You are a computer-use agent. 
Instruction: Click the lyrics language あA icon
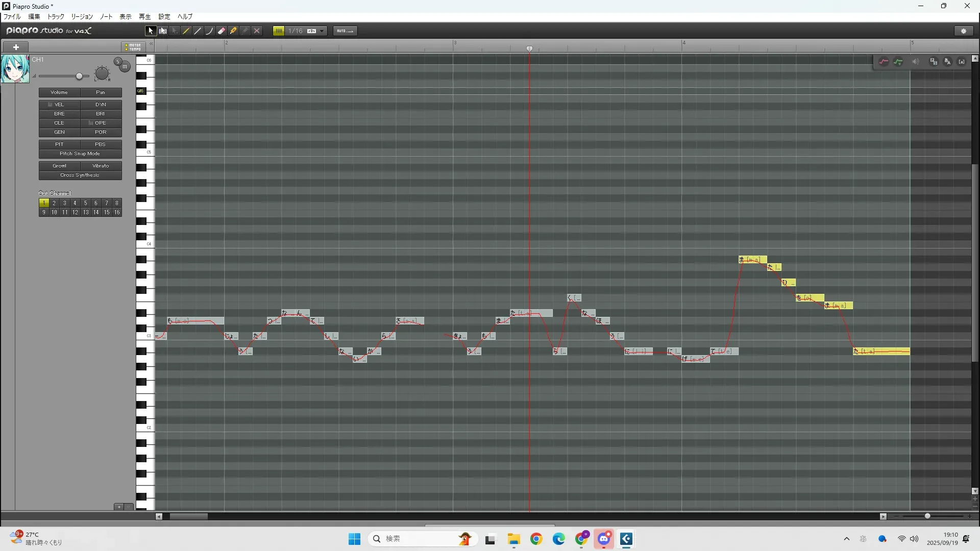(948, 62)
